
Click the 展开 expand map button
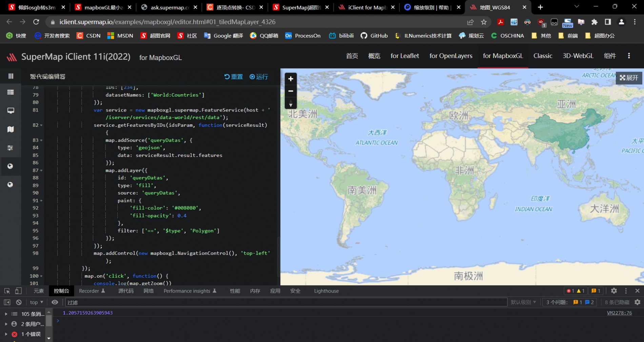pos(629,78)
